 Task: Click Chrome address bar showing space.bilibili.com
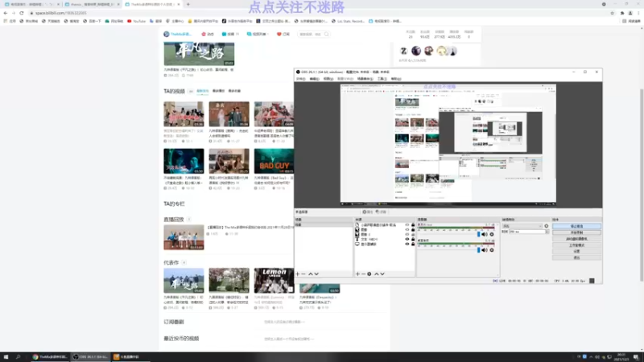pos(320,13)
